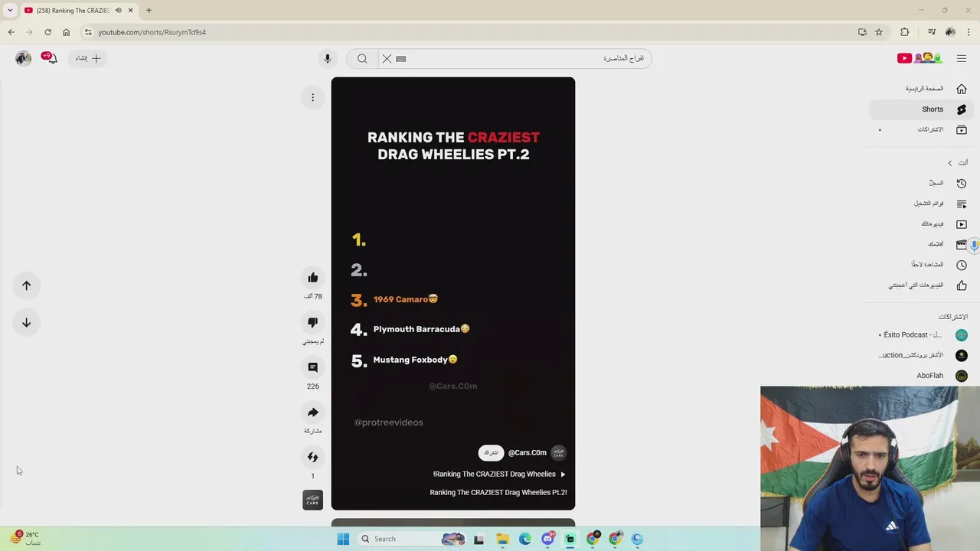Open the share arrow for this Short
Viewport: 980px width, 551px height.
312,412
